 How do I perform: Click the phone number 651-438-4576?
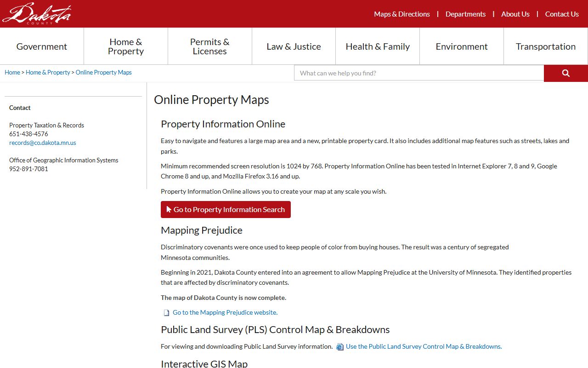point(28,134)
